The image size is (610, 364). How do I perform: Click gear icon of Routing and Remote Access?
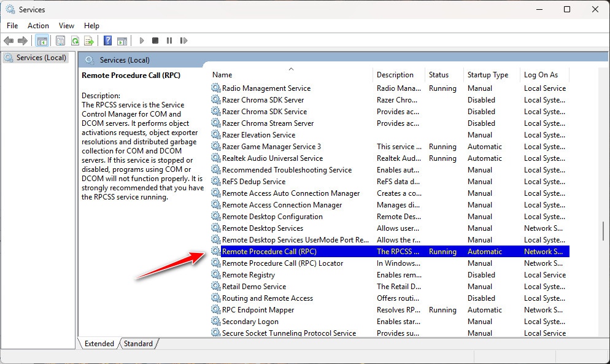pos(216,298)
